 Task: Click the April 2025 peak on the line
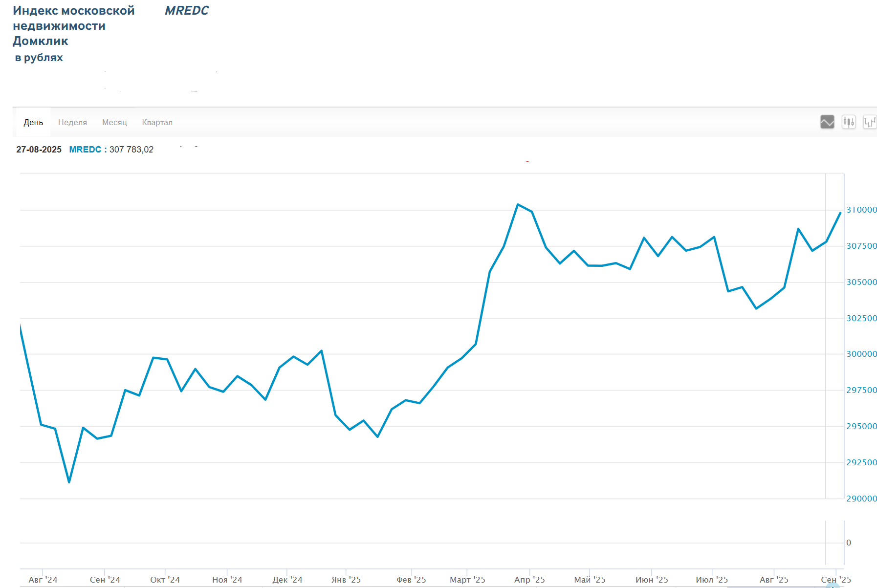518,204
